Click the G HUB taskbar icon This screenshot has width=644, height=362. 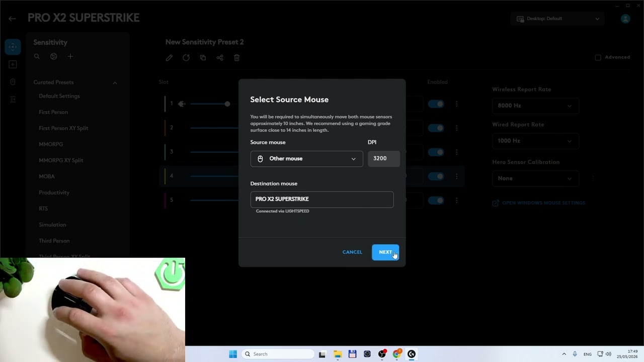click(x=412, y=354)
